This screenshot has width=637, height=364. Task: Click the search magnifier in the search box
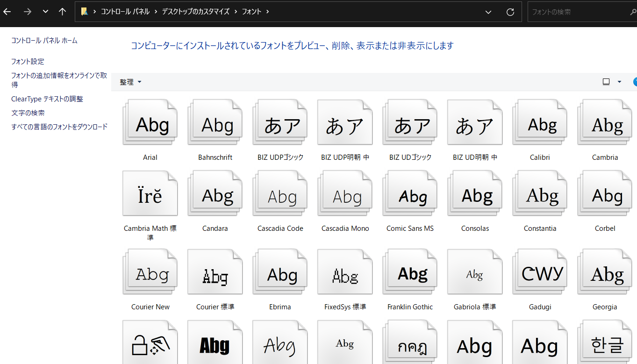[632, 11]
